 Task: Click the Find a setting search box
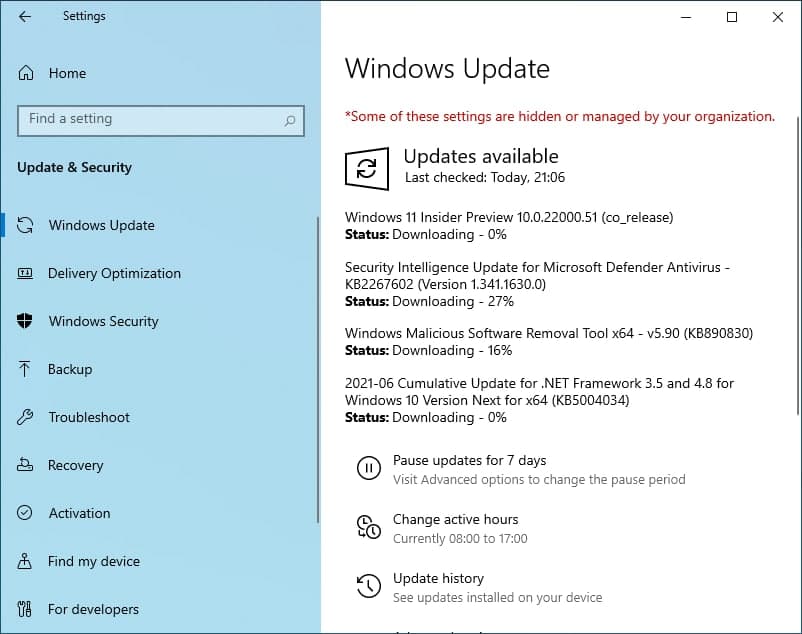point(161,121)
